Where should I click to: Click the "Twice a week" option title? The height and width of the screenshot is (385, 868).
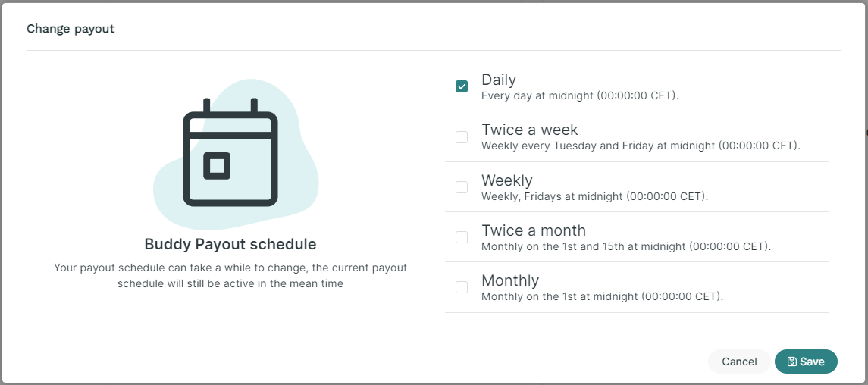(x=530, y=130)
